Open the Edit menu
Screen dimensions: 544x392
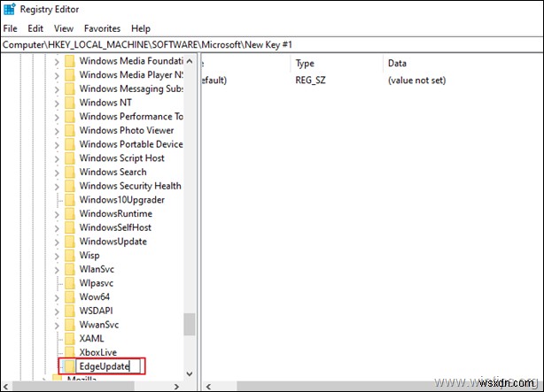35,28
